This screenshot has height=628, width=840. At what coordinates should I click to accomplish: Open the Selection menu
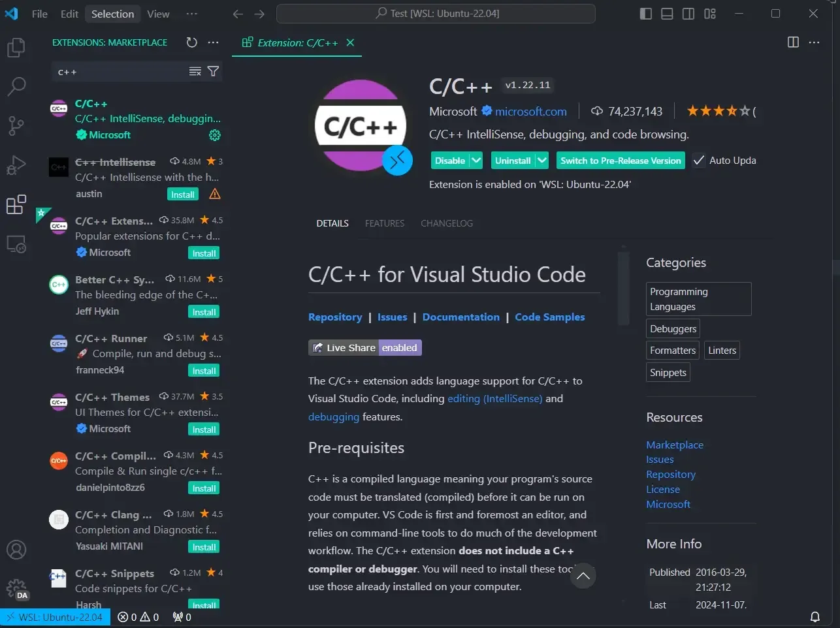[x=112, y=13]
